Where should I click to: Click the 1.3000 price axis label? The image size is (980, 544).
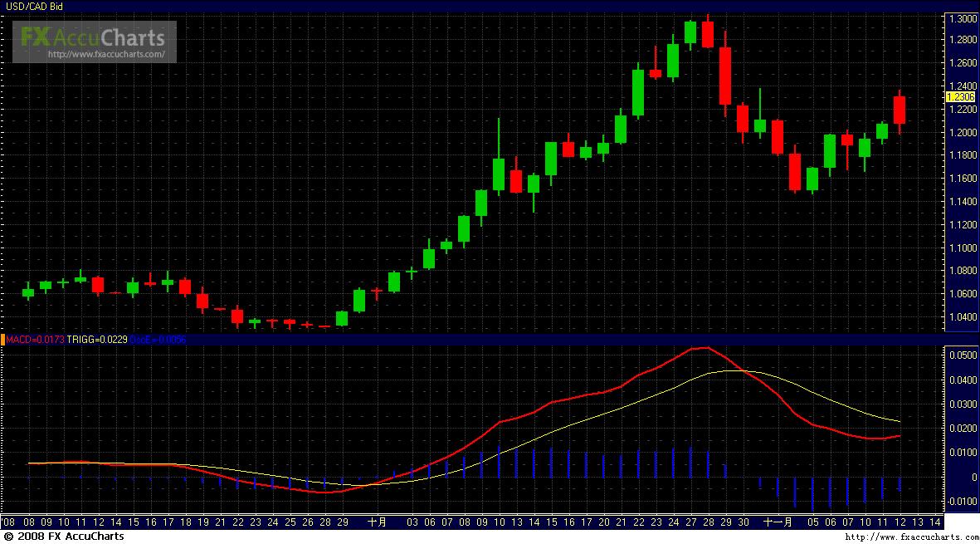coord(963,19)
